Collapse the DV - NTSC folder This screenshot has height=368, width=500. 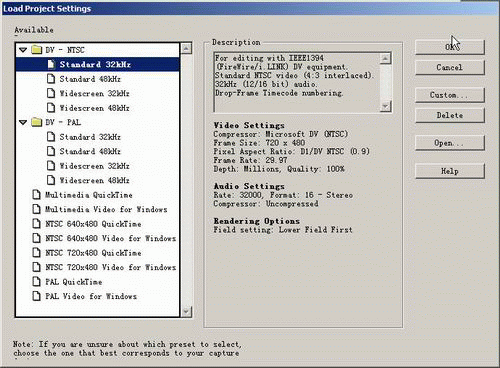(x=23, y=50)
